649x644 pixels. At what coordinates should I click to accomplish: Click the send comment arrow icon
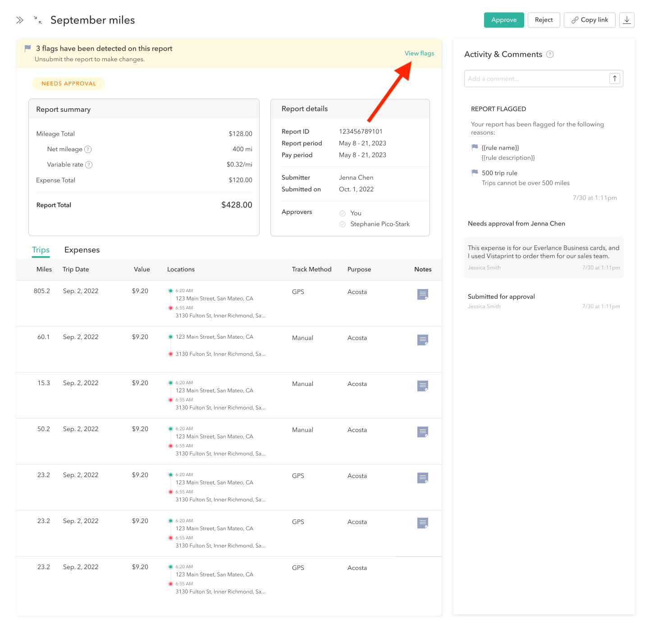tap(615, 78)
